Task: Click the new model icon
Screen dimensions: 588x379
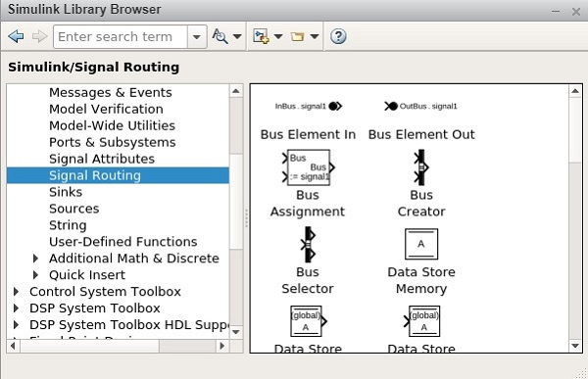Action: coord(261,36)
